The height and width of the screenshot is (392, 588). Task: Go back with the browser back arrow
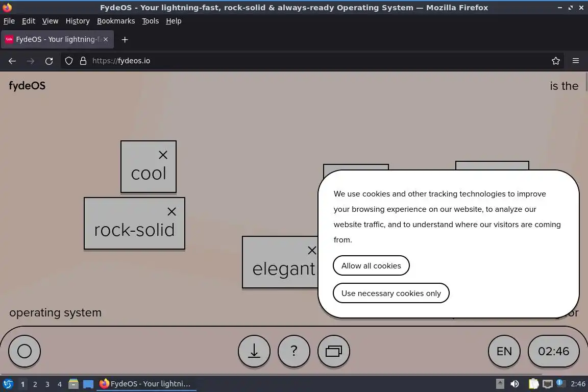(12, 61)
